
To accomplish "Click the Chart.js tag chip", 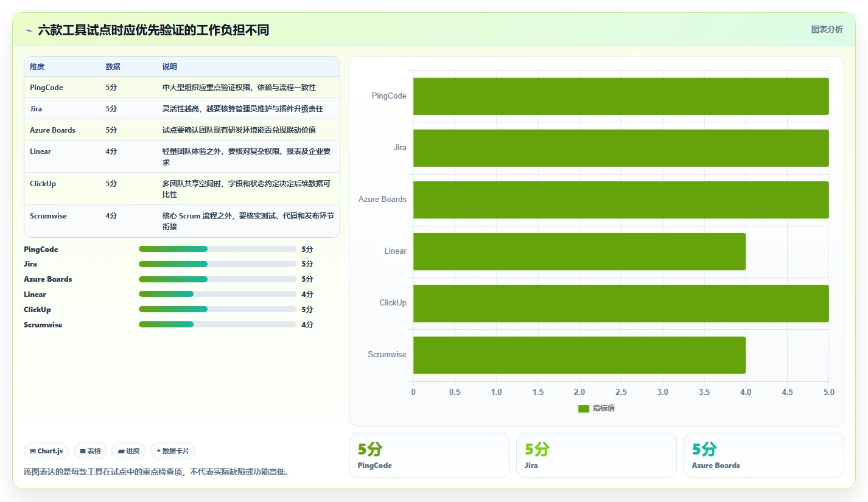I will [47, 451].
